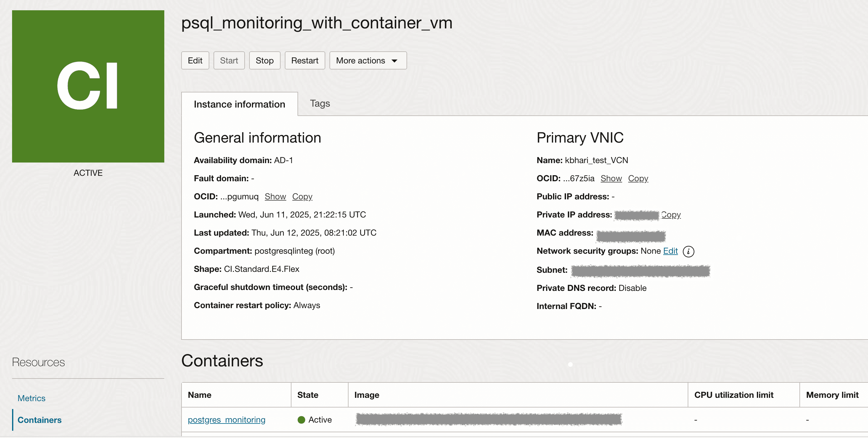Click the Edit button

coord(195,61)
